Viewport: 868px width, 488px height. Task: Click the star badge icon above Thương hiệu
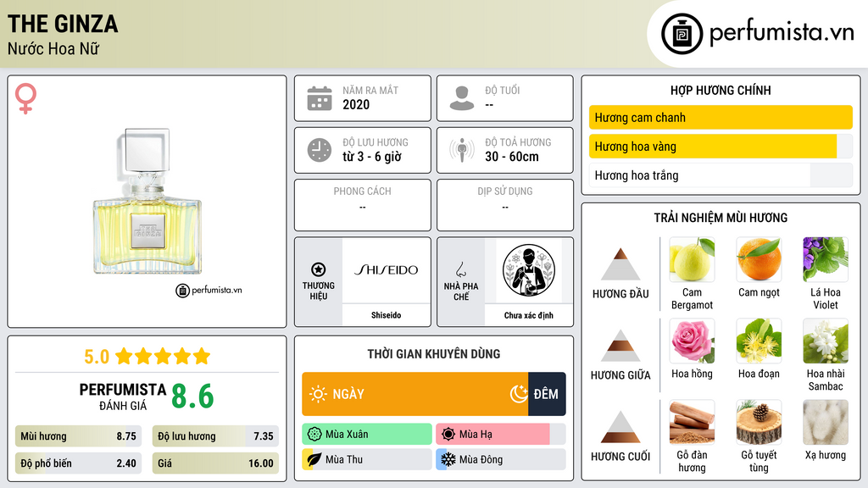[319, 269]
